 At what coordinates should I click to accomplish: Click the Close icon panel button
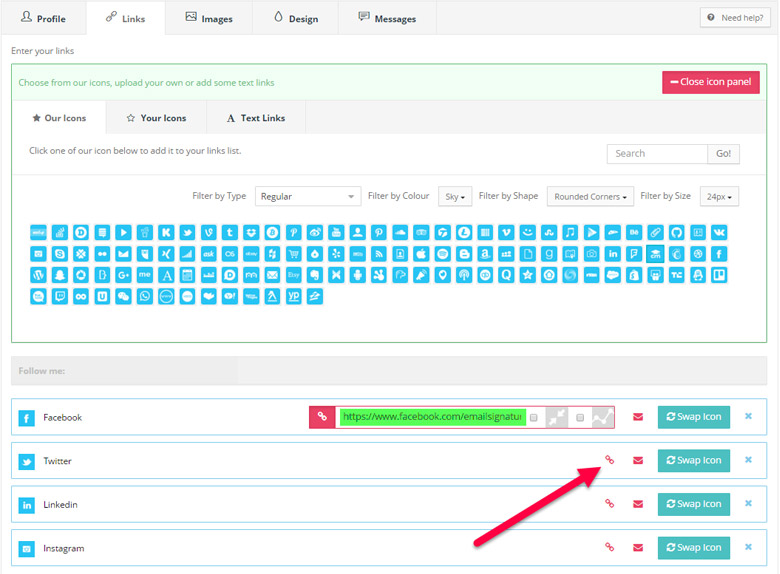(710, 82)
